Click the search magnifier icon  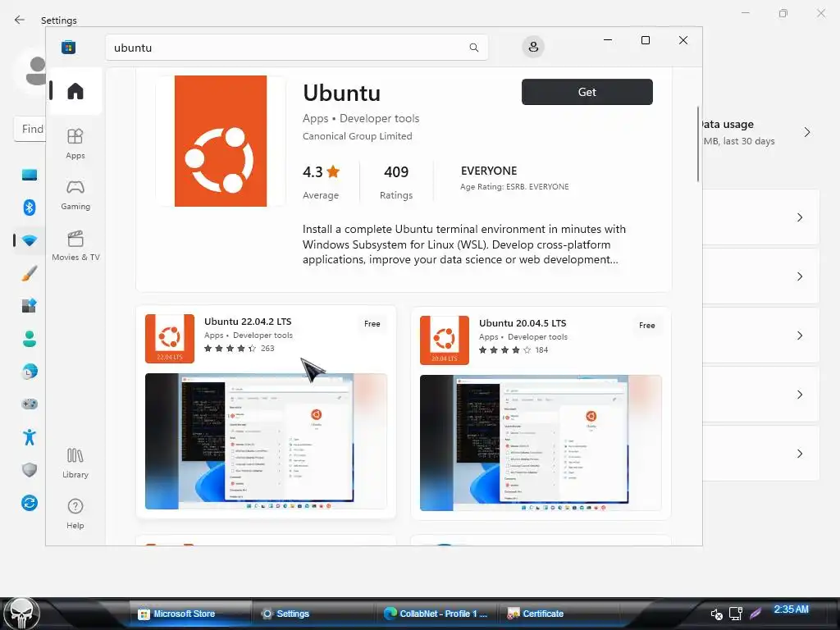coord(473,48)
